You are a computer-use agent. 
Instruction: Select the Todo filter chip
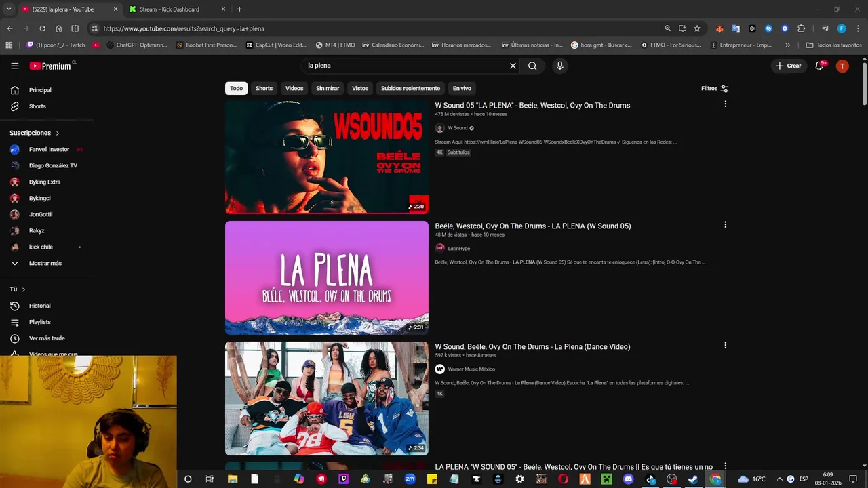coord(236,88)
